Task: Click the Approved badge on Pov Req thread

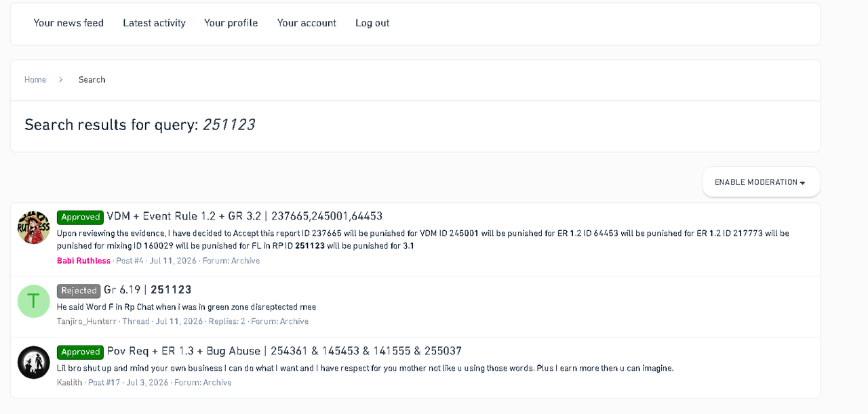Action: 80,352
